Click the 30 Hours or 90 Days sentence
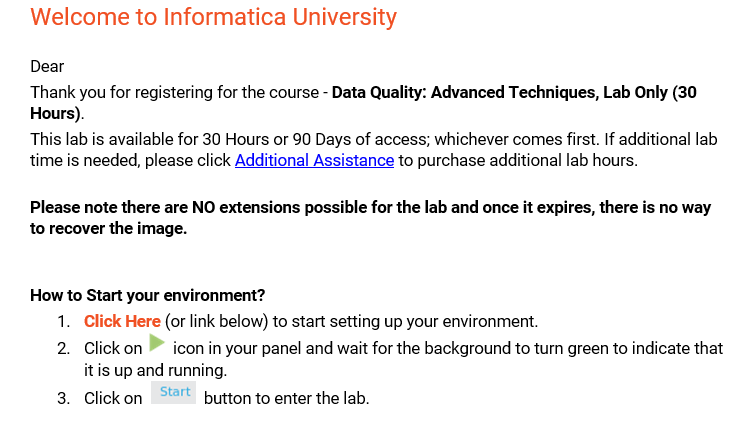 coord(300,139)
